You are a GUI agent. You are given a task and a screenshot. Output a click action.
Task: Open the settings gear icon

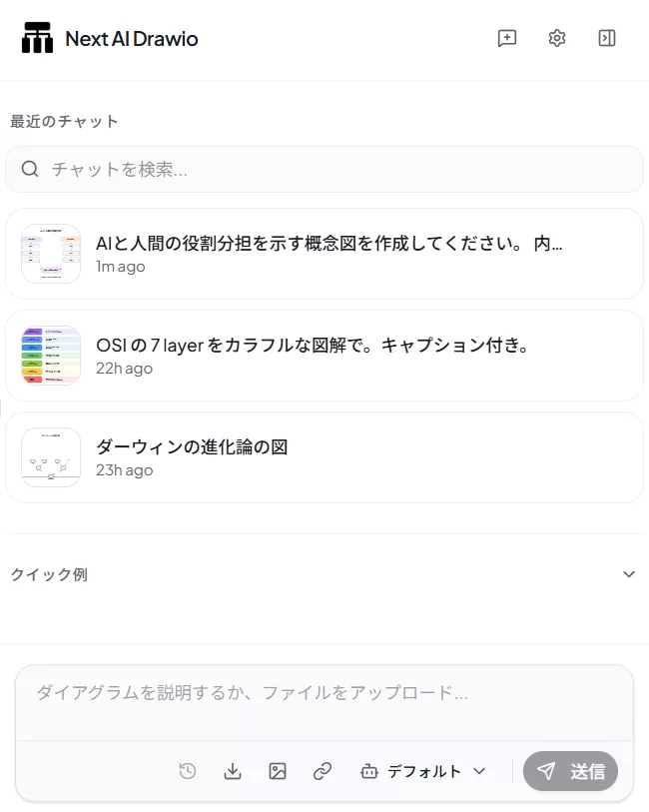557,39
